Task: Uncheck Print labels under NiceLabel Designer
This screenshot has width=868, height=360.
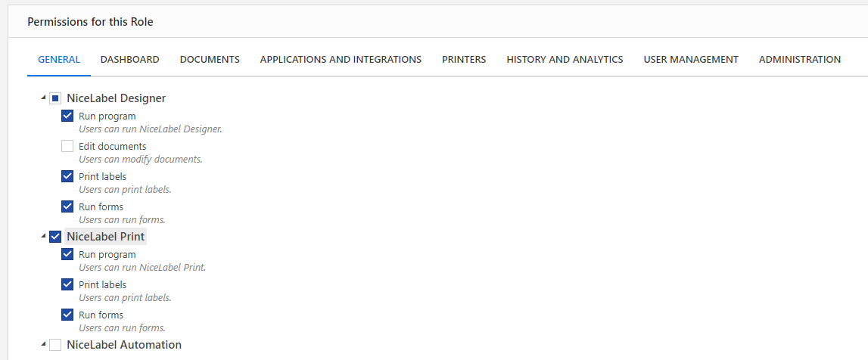Action: [67, 177]
